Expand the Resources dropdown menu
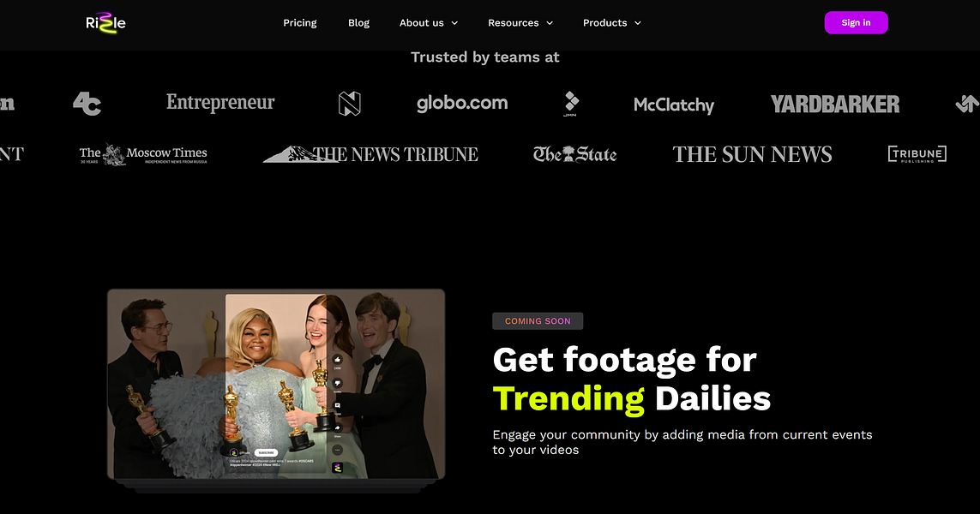The width and height of the screenshot is (980, 514). tap(520, 23)
